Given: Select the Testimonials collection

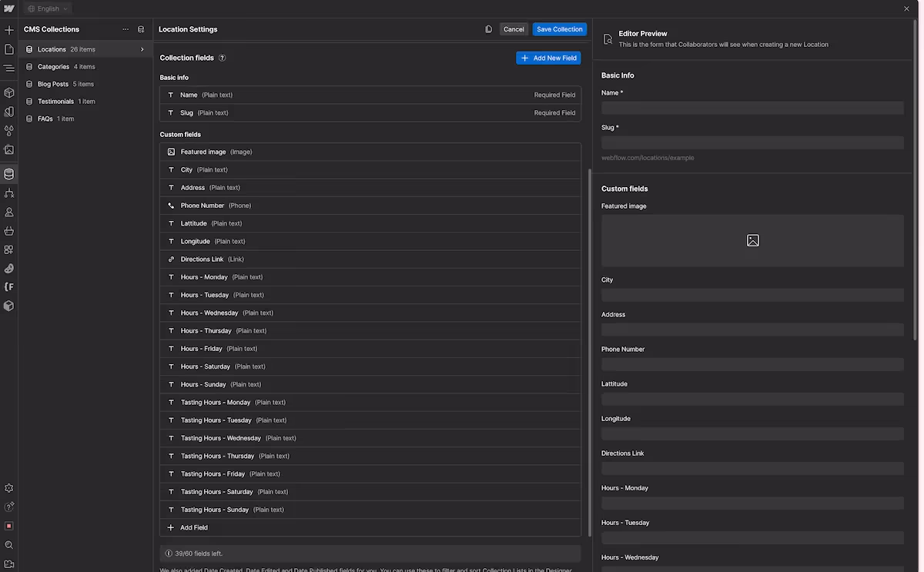Looking at the screenshot, I should click(85, 102).
